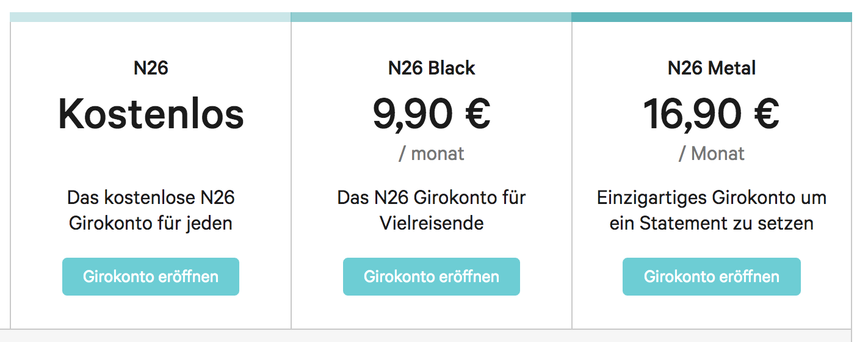Viewport: 868px width, 342px height.
Task: Click the dark teal bar above N26 Metal
Action: pos(711,17)
